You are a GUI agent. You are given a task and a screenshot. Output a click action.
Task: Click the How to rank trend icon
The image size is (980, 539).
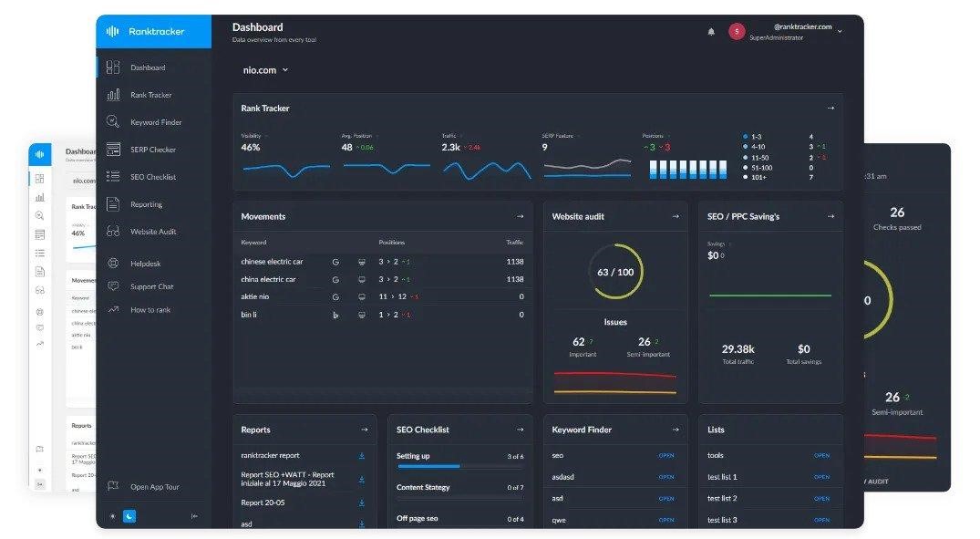point(113,309)
